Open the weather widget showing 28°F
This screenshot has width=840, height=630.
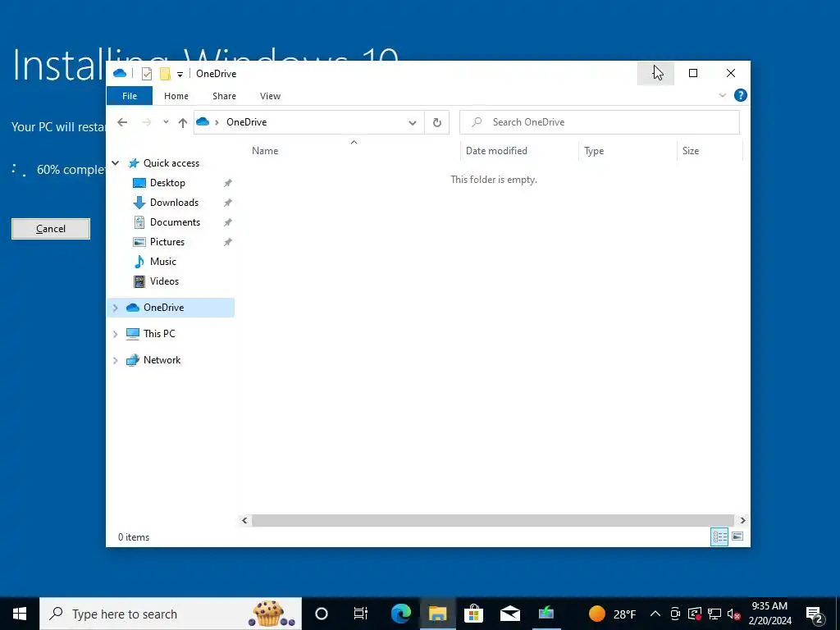(612, 614)
